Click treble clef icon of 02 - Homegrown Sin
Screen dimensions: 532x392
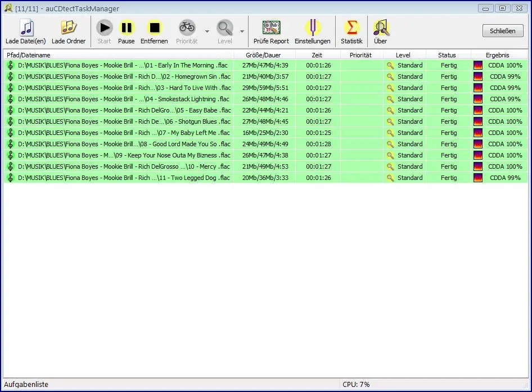11,76
